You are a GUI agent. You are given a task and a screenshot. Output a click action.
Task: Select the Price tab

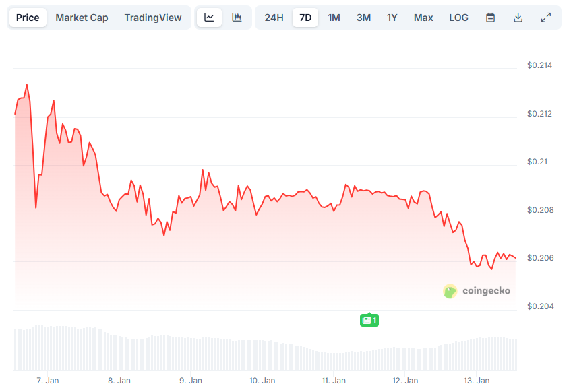[x=28, y=18]
